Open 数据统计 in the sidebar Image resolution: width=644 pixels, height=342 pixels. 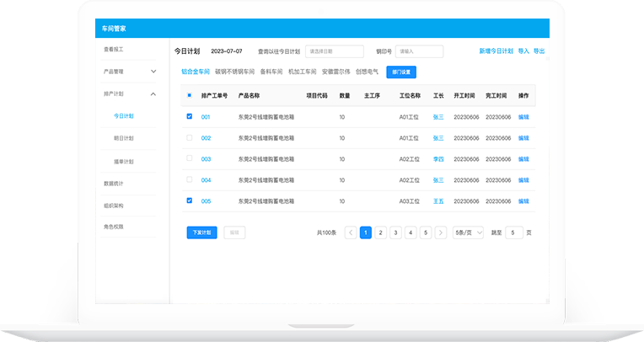pos(113,183)
